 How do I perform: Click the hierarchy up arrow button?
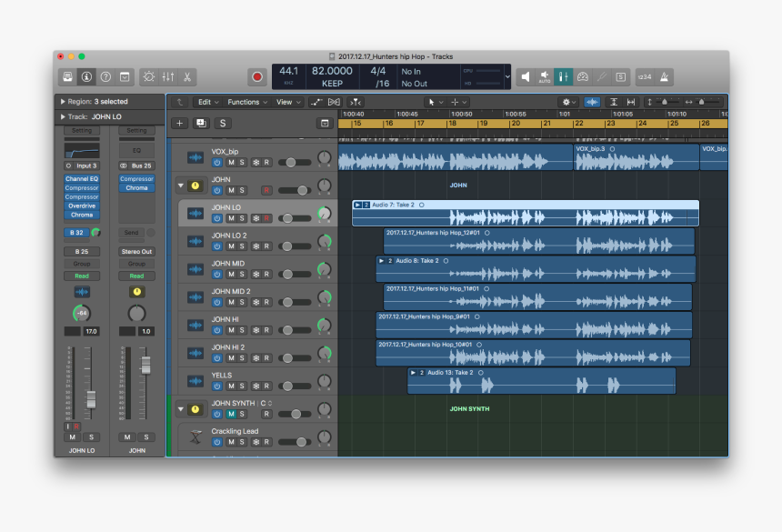pyautogui.click(x=180, y=102)
